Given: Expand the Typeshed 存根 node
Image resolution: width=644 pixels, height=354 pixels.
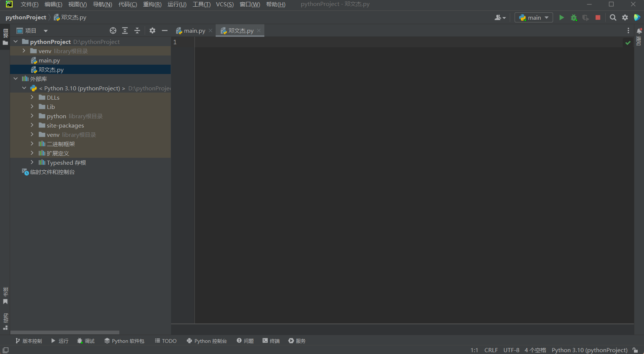Looking at the screenshot, I should (32, 162).
